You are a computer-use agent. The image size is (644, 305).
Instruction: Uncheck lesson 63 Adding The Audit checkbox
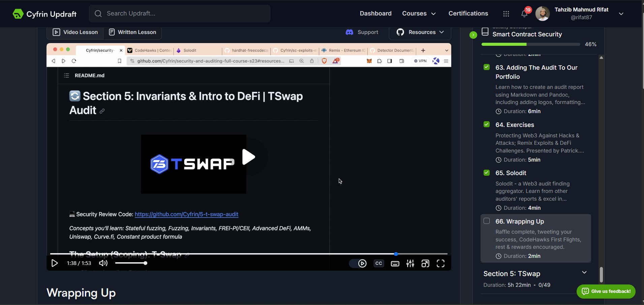point(487,67)
